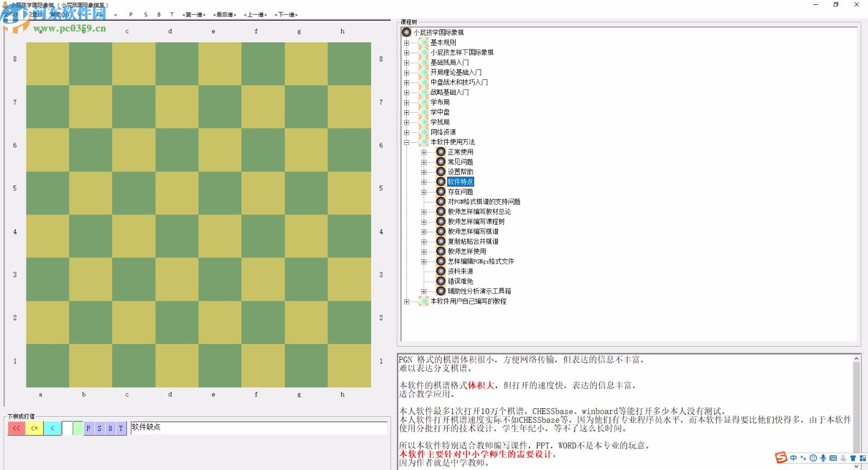Click the round icon beside 常见问题
The image size is (868, 470).
(x=441, y=162)
